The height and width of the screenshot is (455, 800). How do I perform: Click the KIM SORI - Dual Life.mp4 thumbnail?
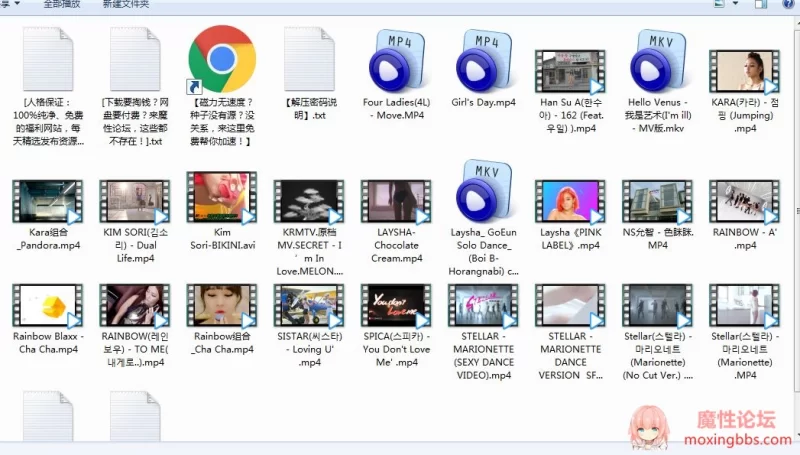coord(135,201)
